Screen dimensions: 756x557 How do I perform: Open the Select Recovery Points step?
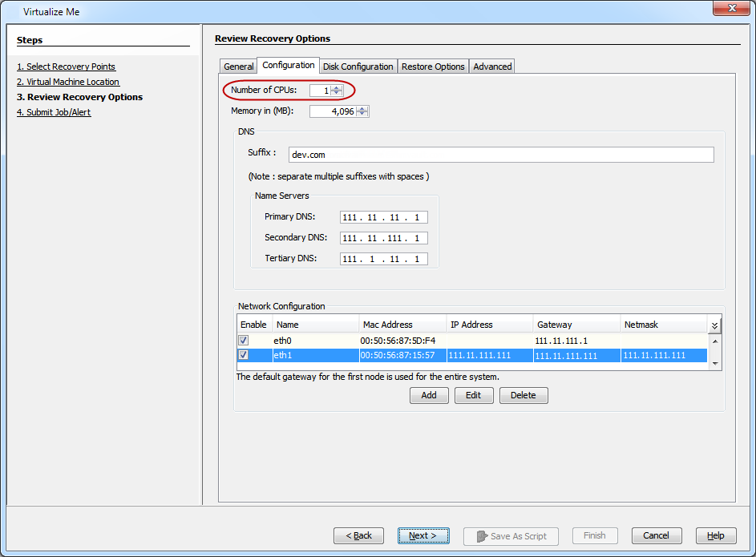[x=66, y=67]
